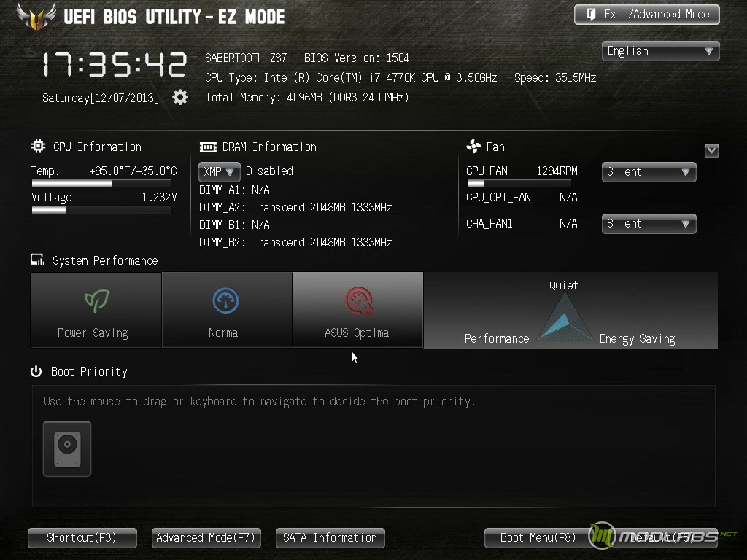Expand the fan list arrow button
Image resolution: width=747 pixels, height=560 pixels.
point(711,150)
